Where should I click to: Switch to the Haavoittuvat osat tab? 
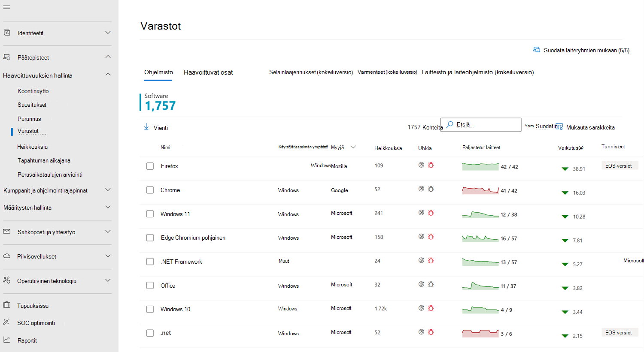click(x=208, y=72)
